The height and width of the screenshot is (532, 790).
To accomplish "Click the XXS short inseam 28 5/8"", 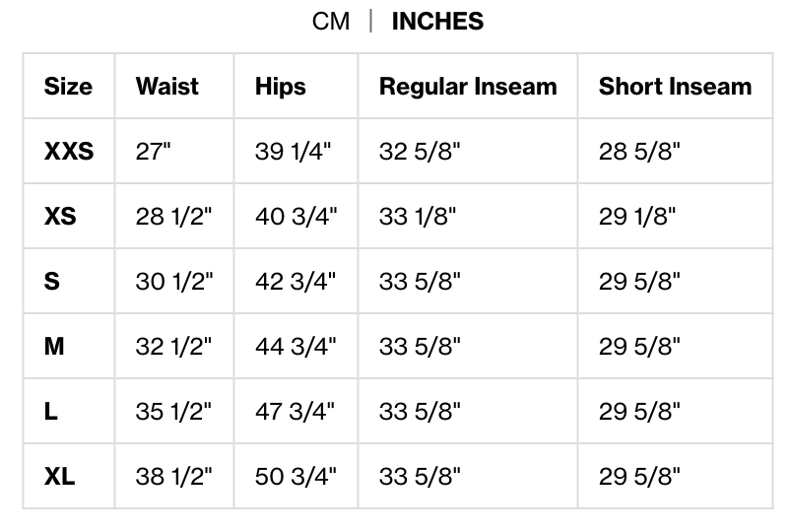I will click(639, 151).
